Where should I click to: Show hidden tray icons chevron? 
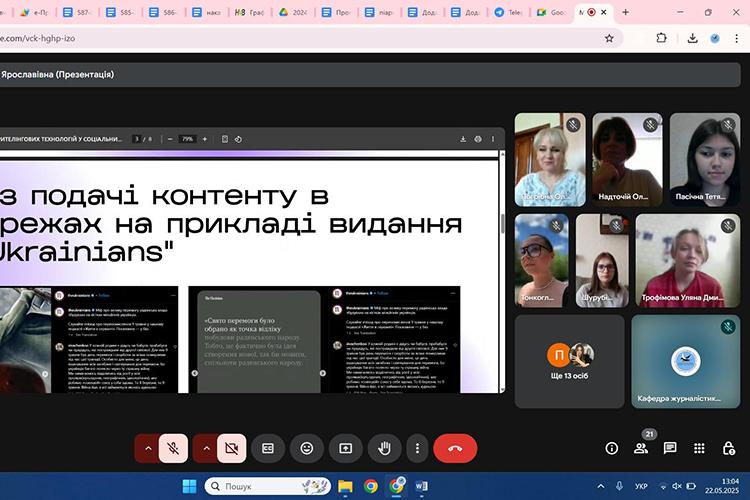[x=601, y=486]
